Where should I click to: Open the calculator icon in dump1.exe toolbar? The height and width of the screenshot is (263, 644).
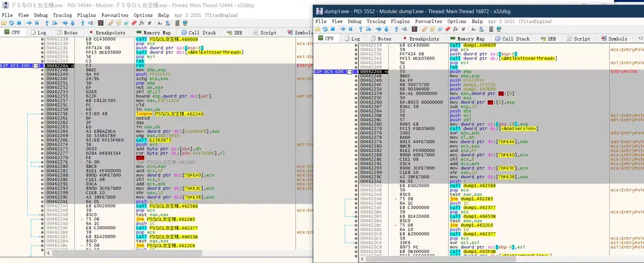click(x=491, y=29)
